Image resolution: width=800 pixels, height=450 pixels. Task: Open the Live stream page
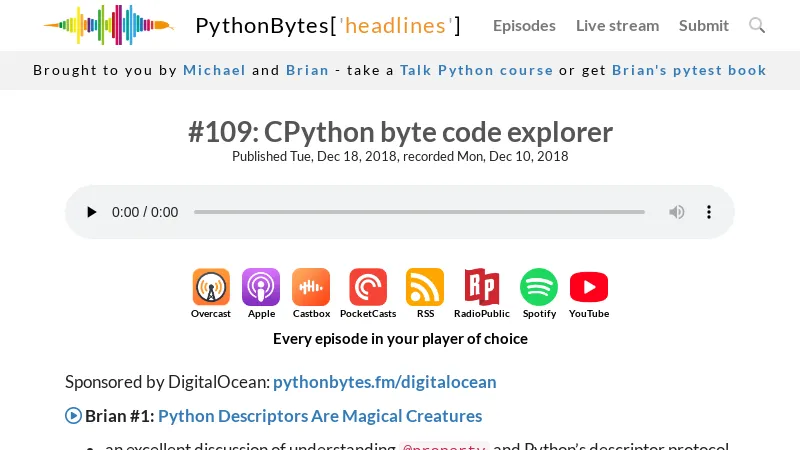617,26
